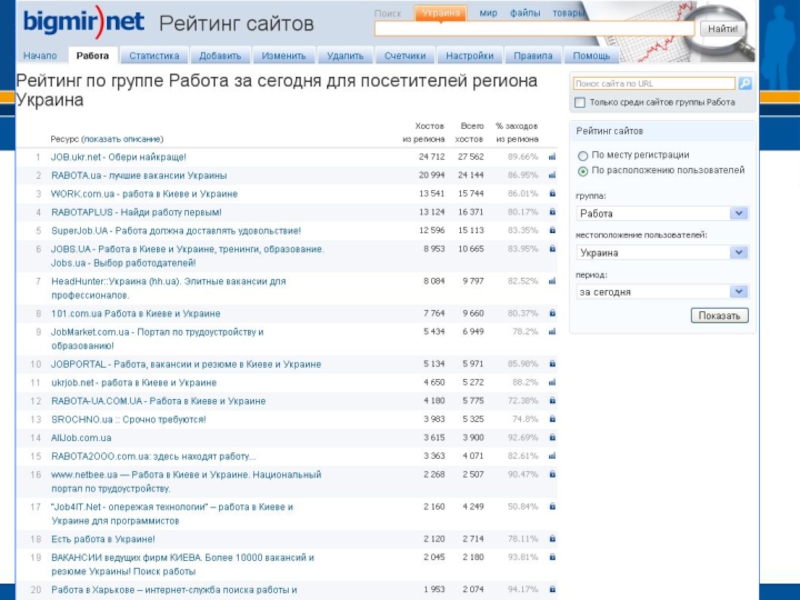Open the 'Счетчики' tab

tap(405, 56)
